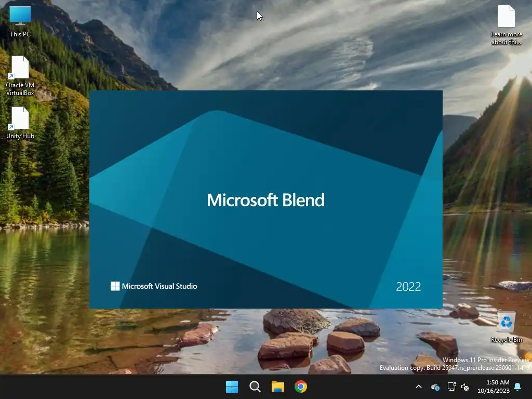Click the muted volume tray icon
532x399 pixels.
pos(465,387)
